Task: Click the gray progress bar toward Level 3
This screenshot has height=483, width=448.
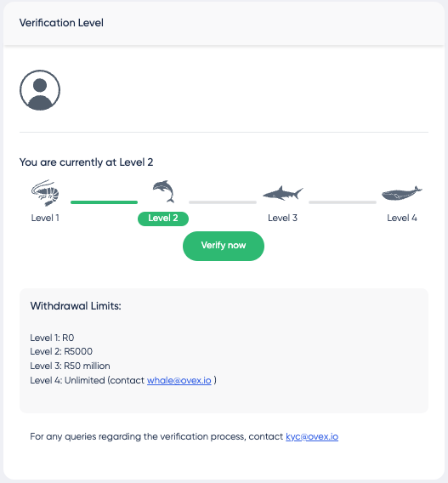Action: pos(223,202)
